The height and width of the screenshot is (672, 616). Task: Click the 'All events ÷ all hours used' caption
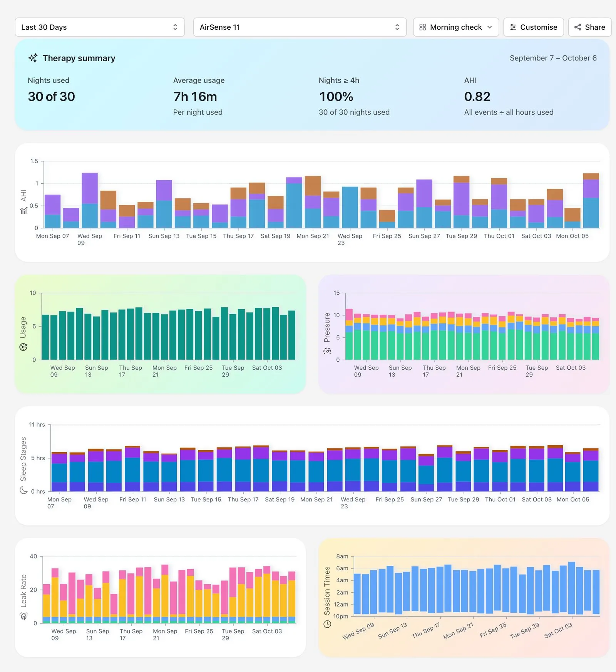(x=509, y=112)
